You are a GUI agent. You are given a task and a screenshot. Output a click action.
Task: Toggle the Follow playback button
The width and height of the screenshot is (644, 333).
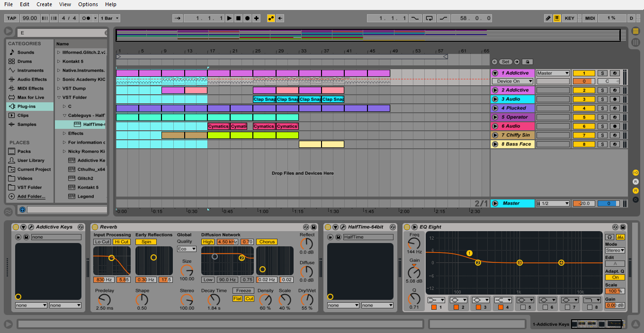point(178,18)
